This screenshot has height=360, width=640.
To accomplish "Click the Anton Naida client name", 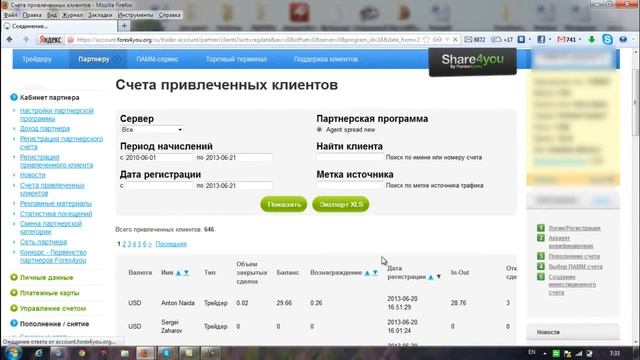I will [178, 303].
